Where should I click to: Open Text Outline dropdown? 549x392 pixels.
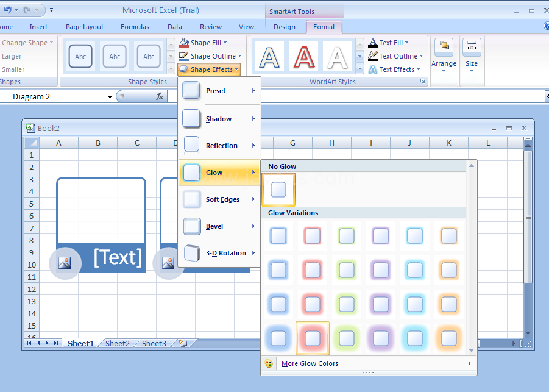395,56
